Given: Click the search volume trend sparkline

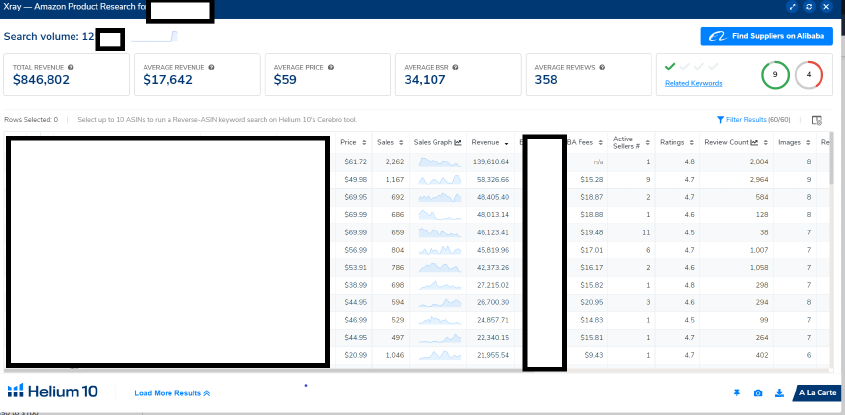Looking at the screenshot, I should [155, 37].
